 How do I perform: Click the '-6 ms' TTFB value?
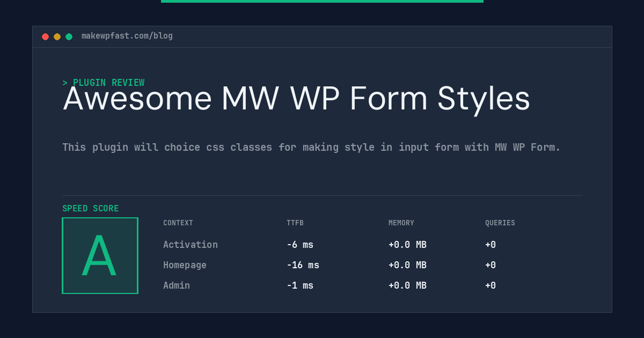point(300,245)
